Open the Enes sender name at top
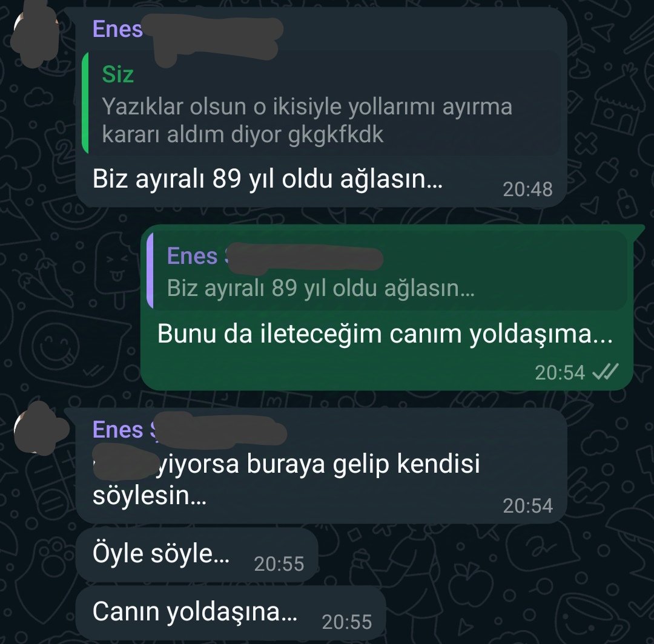654x644 pixels. click(117, 29)
